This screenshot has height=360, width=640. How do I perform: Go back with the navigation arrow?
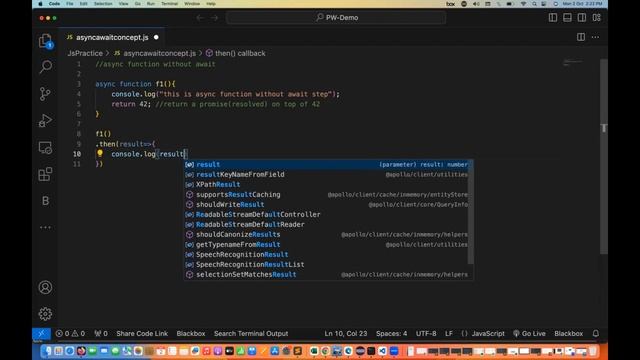[x=200, y=18]
